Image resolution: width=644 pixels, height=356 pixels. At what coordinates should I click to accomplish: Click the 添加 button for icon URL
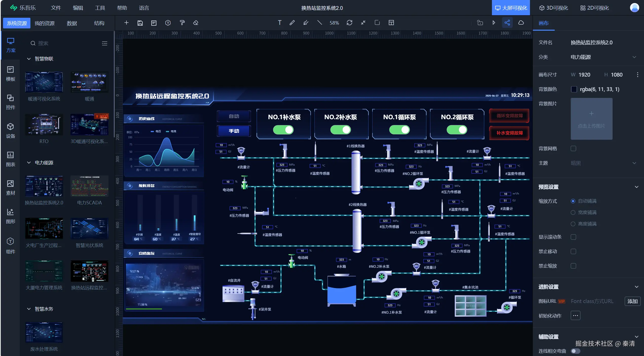[632, 301]
